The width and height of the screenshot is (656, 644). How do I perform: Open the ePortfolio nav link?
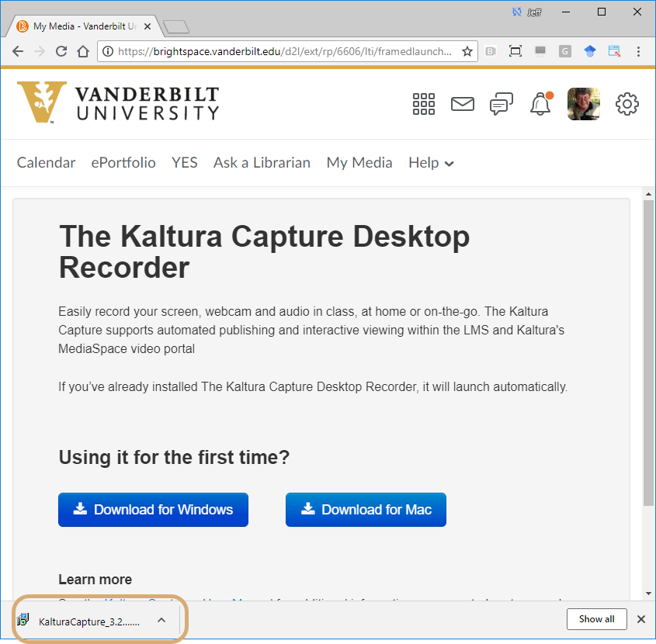coord(123,163)
